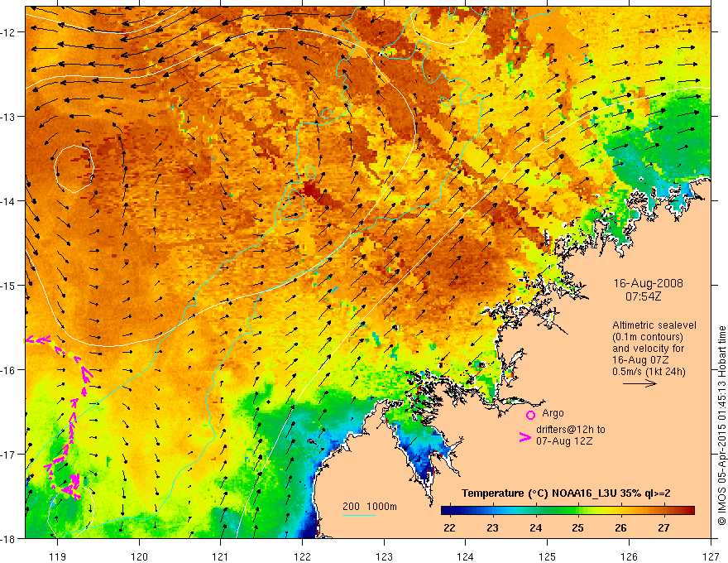
Task: Click the latitude axis label -17
Action: 8,455
